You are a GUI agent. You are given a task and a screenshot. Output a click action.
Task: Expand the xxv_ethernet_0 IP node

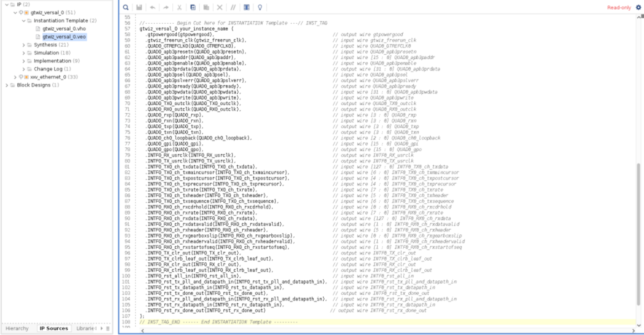[x=15, y=77]
